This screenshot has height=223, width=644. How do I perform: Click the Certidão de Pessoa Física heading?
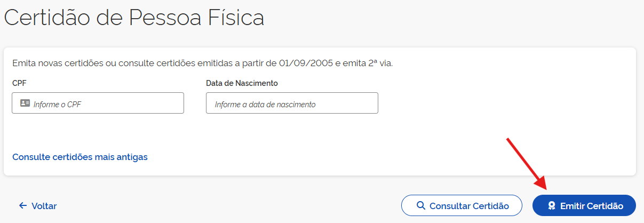click(134, 18)
